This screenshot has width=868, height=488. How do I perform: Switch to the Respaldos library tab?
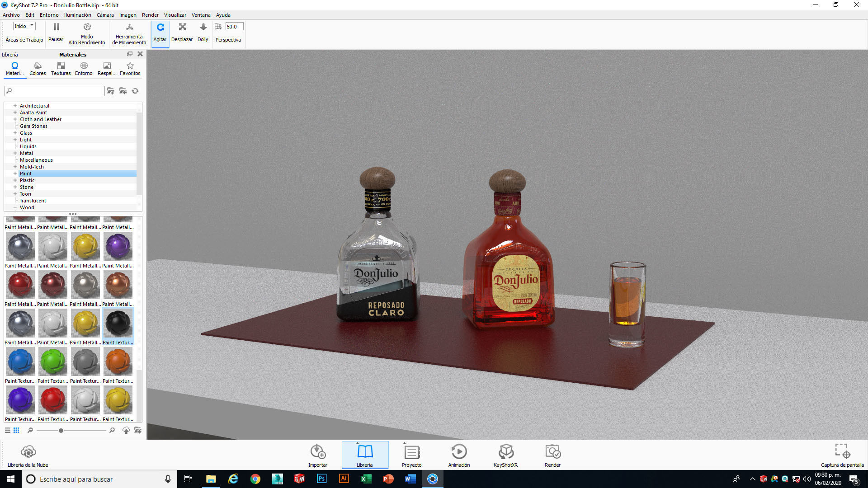(107, 69)
